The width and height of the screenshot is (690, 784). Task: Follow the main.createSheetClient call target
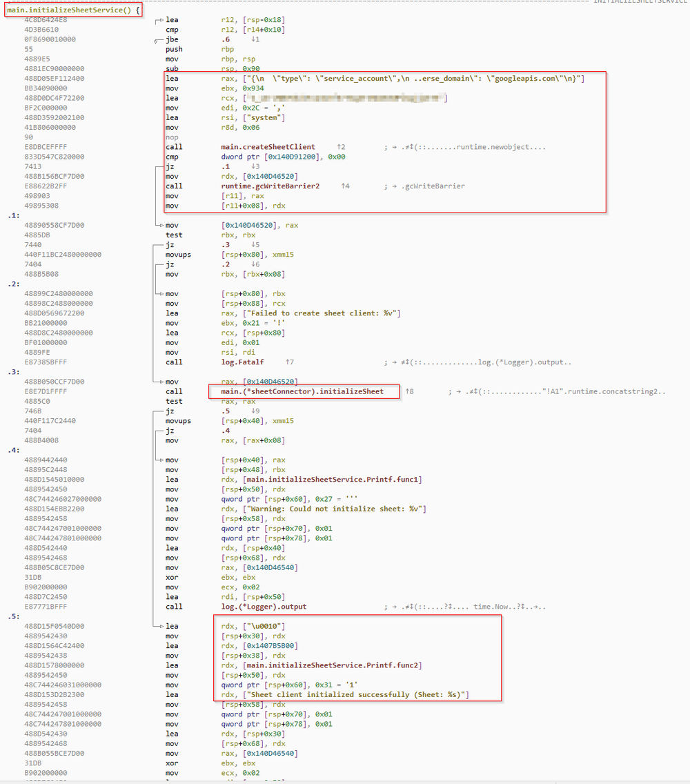[268, 147]
